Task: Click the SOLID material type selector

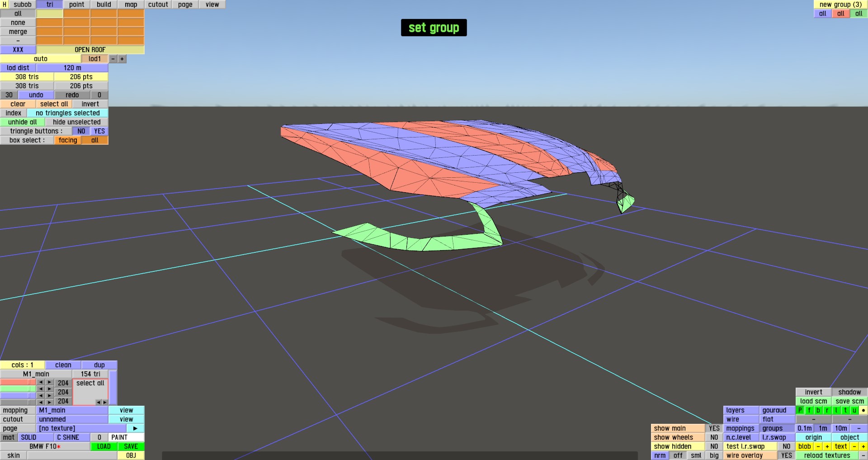Action: click(x=36, y=437)
